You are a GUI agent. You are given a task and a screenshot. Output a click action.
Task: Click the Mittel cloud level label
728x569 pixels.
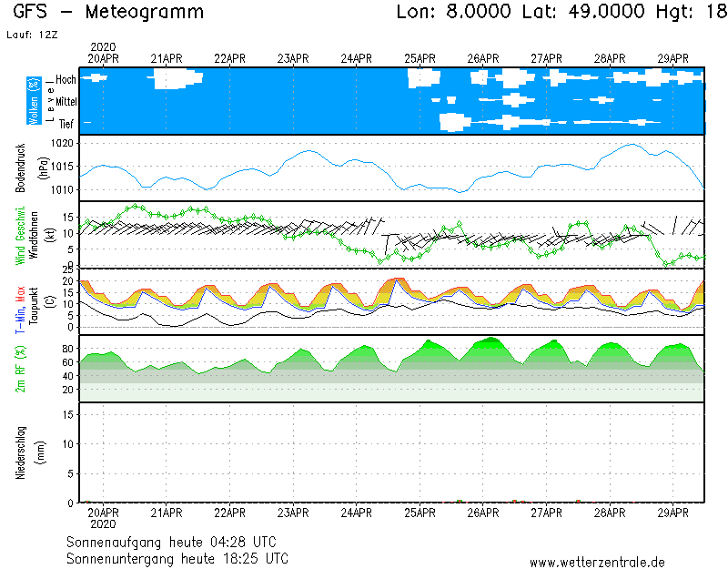coord(66,102)
